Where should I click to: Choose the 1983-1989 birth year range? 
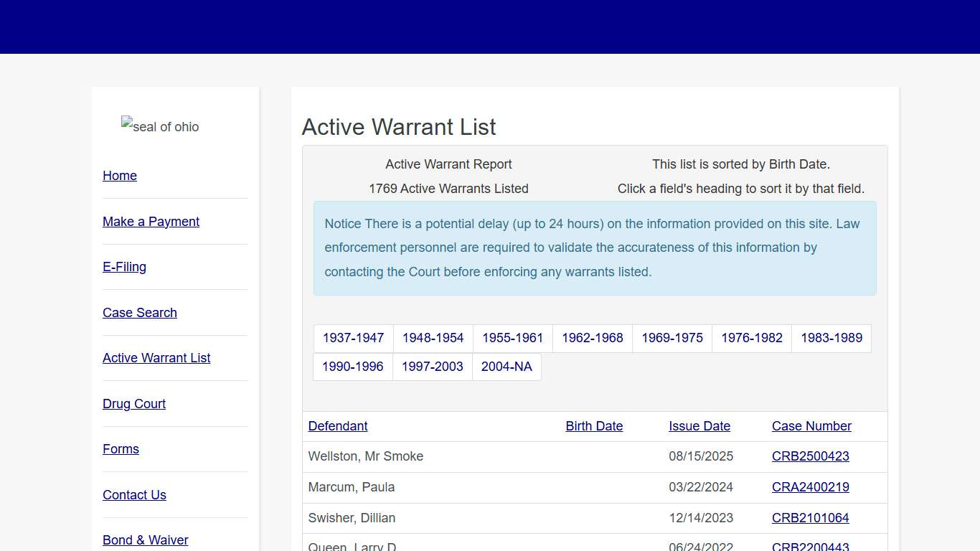click(831, 338)
